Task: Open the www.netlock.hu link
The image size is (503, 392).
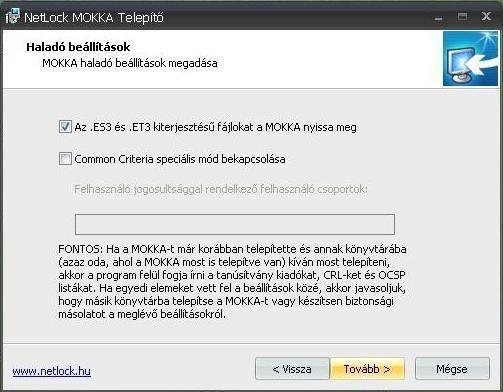Action: tap(52, 371)
